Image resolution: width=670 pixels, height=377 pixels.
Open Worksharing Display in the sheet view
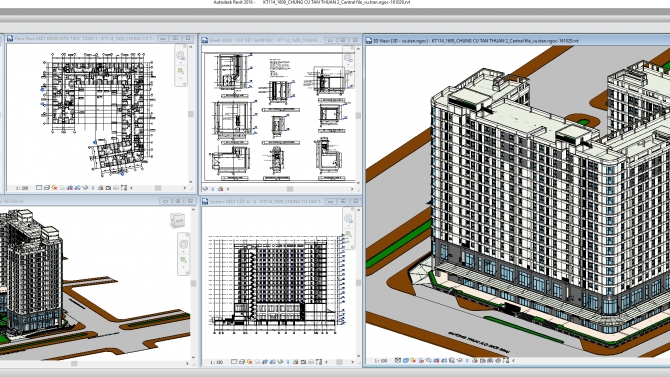220,188
